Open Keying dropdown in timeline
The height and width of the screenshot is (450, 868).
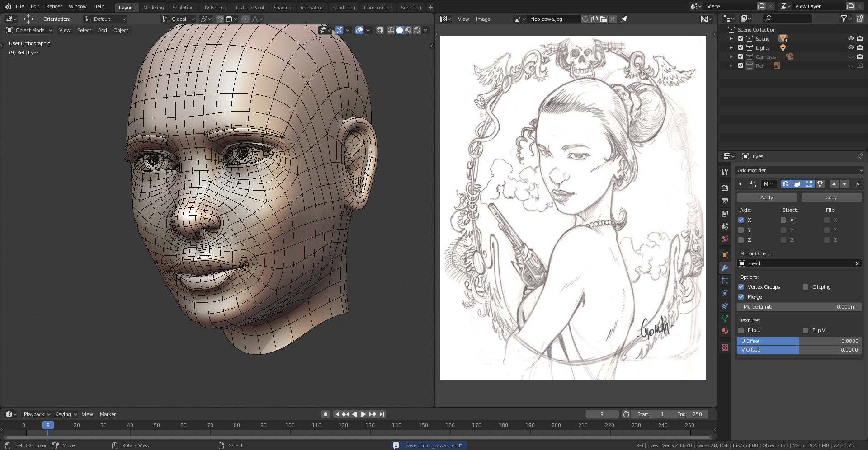(x=66, y=414)
